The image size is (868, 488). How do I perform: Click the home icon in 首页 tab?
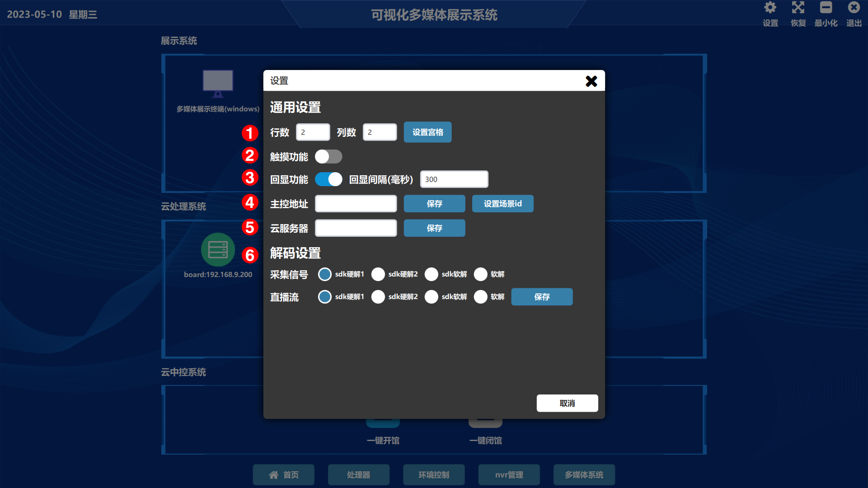coord(273,475)
